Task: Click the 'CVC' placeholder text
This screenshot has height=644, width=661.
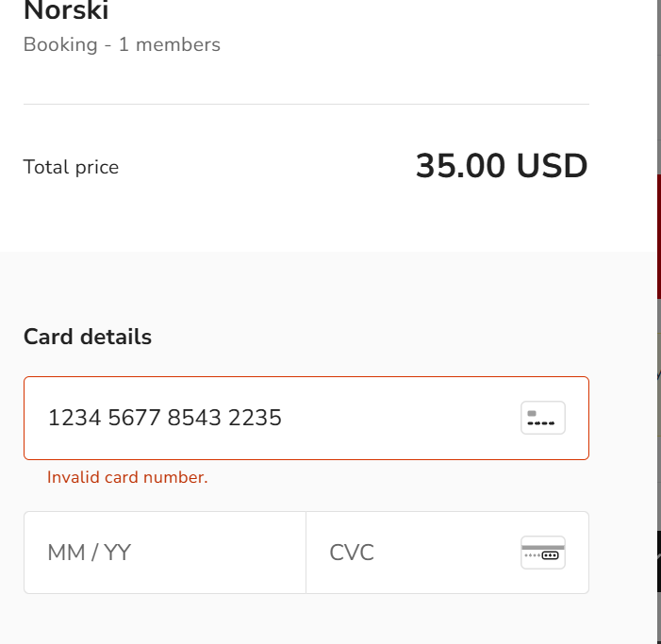Action: 352,553
